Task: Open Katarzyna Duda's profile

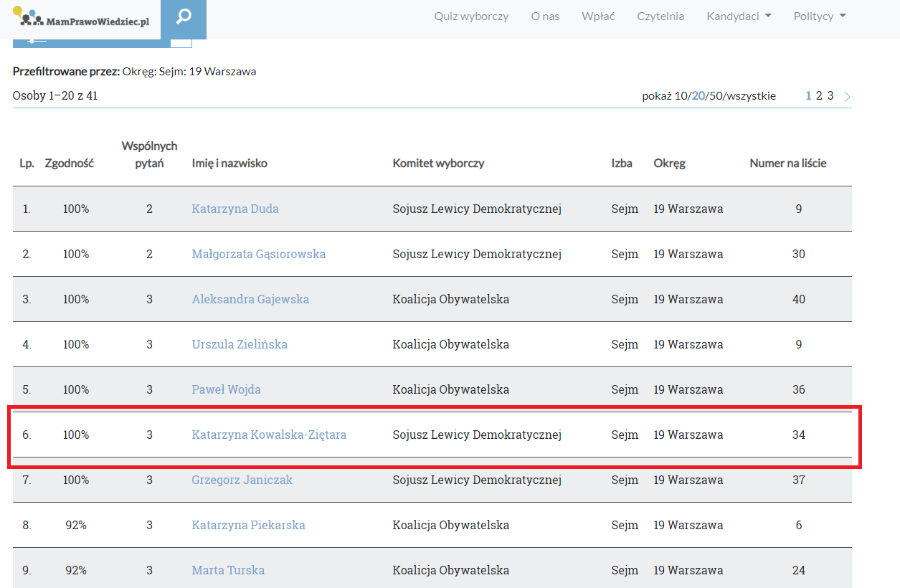Action: point(235,209)
